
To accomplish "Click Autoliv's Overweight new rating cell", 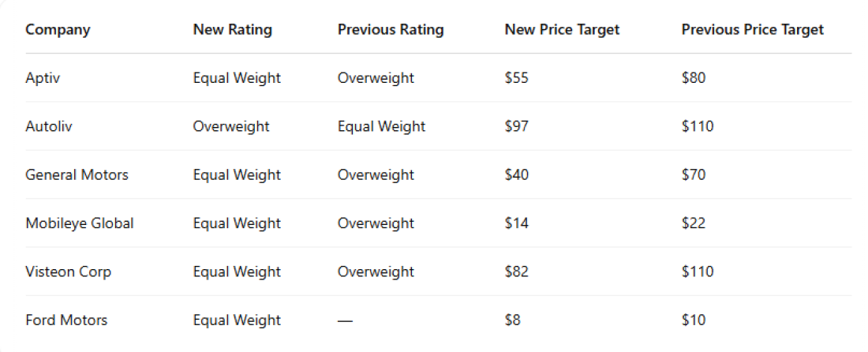I will point(230,126).
